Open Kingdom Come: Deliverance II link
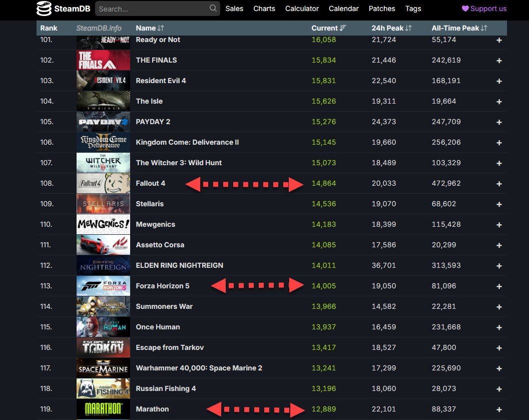529x420 pixels. point(187,142)
